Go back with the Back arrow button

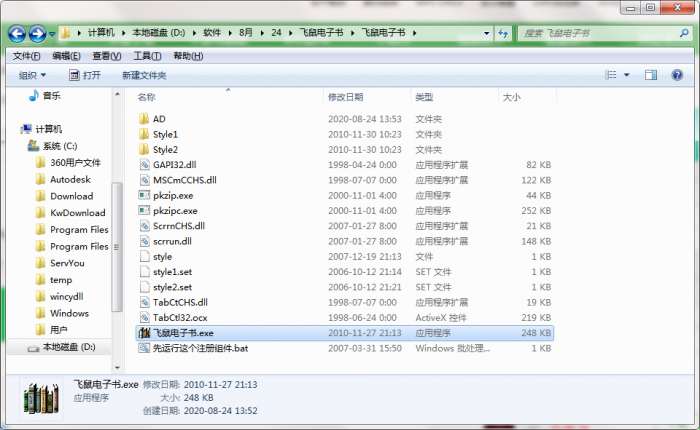(x=17, y=33)
